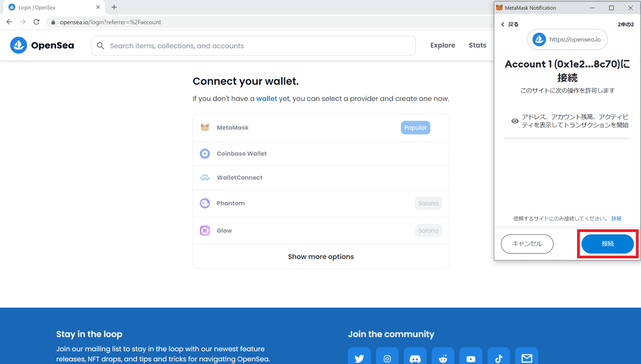The image size is (641, 364).
Task: Click the search items input field
Action: click(x=254, y=46)
